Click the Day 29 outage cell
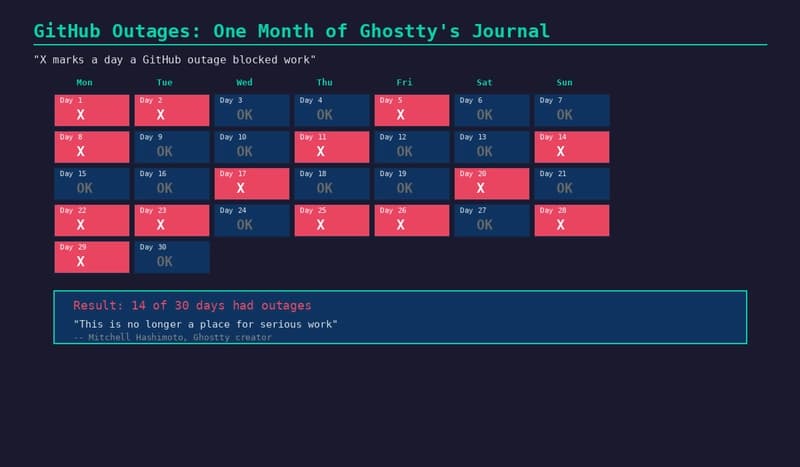The width and height of the screenshot is (800, 467). point(92,257)
